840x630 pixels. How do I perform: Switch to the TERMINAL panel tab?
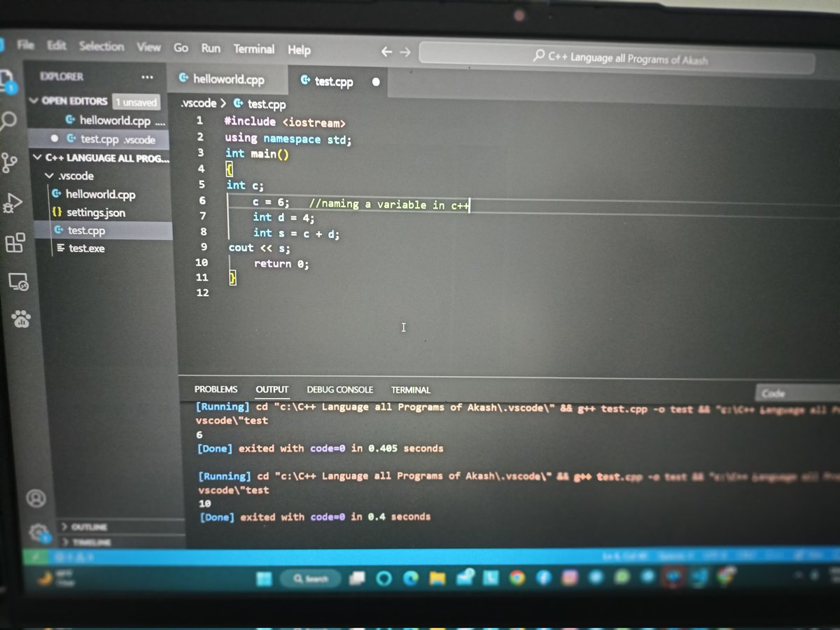(x=411, y=390)
